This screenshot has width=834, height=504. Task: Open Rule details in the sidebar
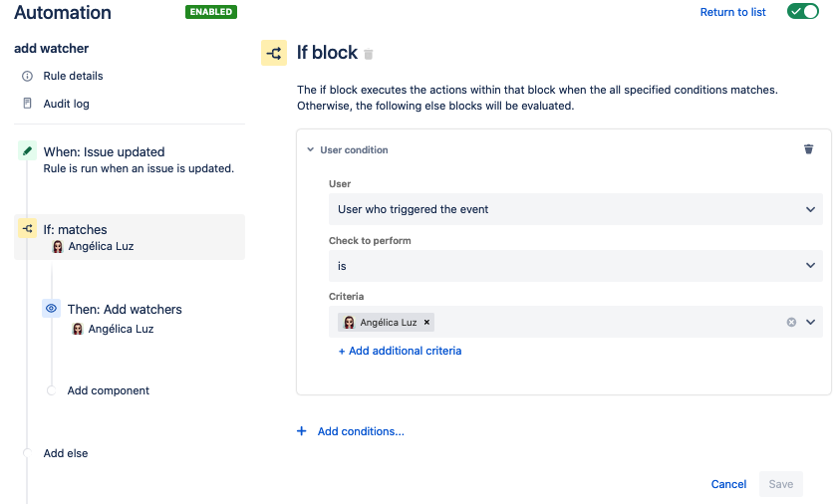point(73,76)
